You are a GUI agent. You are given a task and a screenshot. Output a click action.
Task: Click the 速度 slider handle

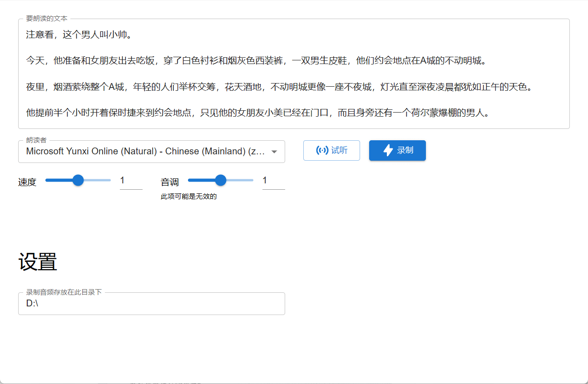coord(78,180)
